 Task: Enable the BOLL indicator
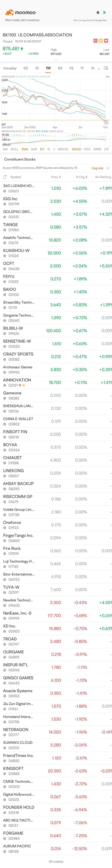tap(14, 149)
